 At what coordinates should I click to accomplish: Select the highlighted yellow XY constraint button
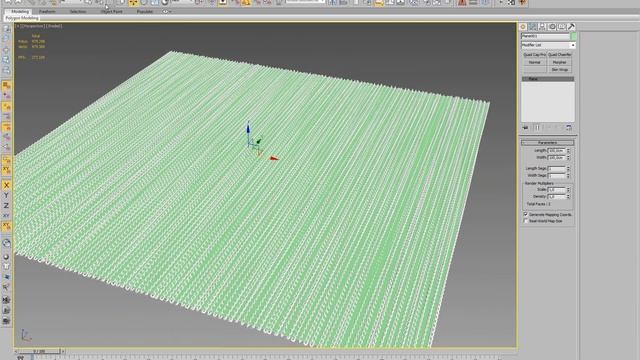point(6,226)
